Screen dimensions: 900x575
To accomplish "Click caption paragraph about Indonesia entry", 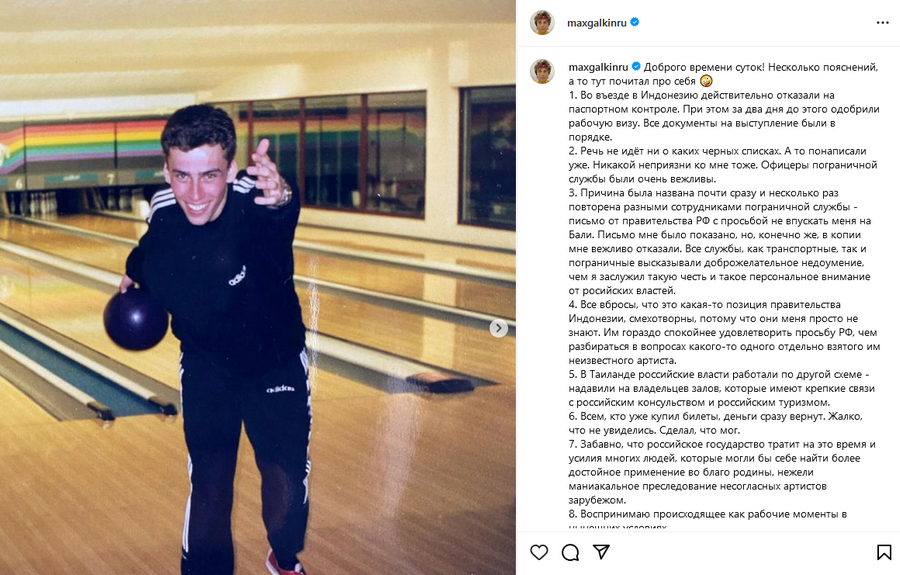I will click(x=724, y=116).
